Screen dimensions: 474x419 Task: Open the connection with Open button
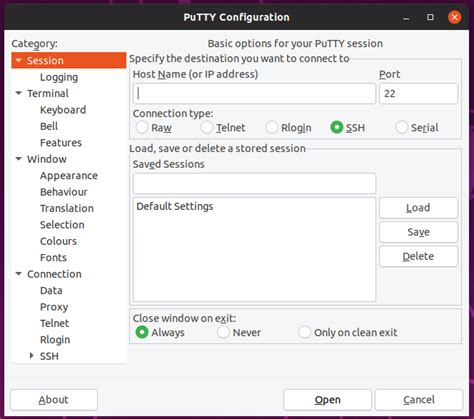click(x=327, y=400)
